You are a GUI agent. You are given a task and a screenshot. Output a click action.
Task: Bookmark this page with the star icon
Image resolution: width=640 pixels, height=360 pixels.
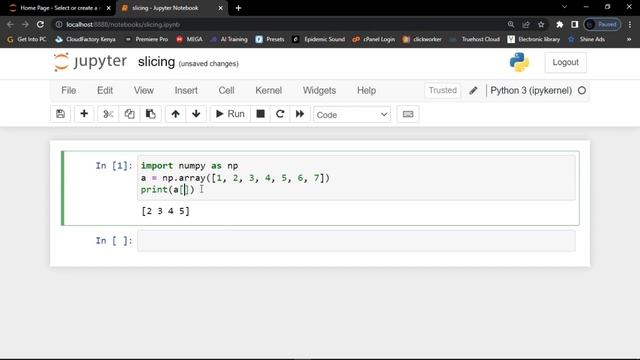pyautogui.click(x=541, y=24)
